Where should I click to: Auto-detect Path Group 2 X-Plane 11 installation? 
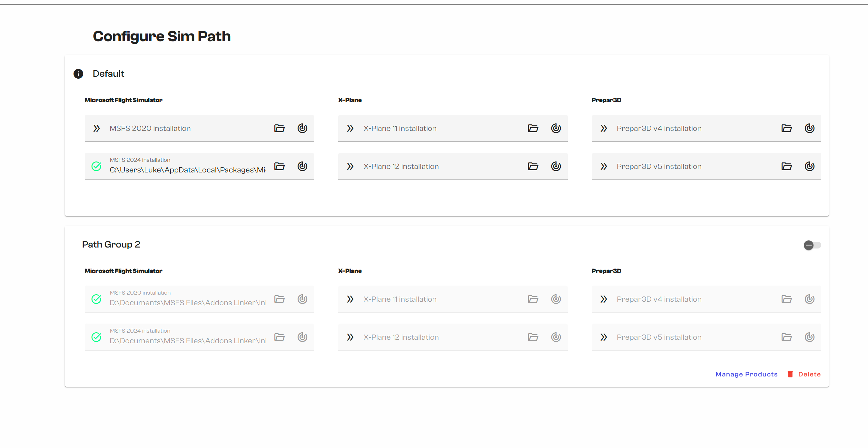coord(556,299)
